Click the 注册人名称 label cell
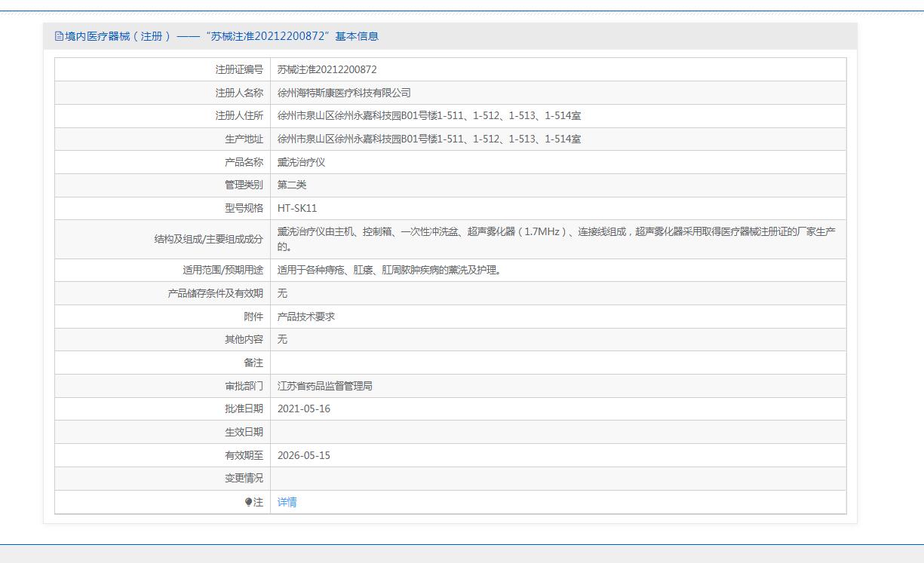The width and height of the screenshot is (924, 563). pos(162,93)
